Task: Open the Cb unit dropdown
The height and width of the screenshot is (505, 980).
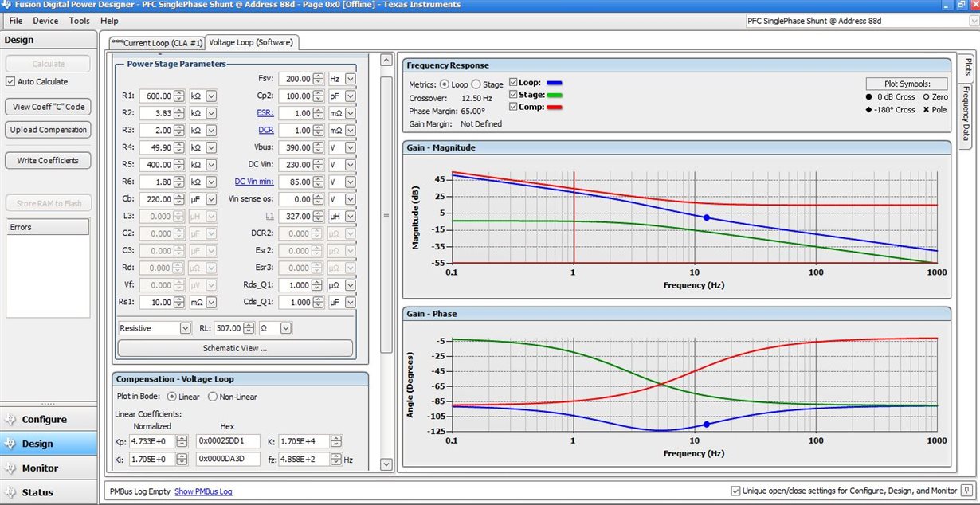Action: (211, 199)
